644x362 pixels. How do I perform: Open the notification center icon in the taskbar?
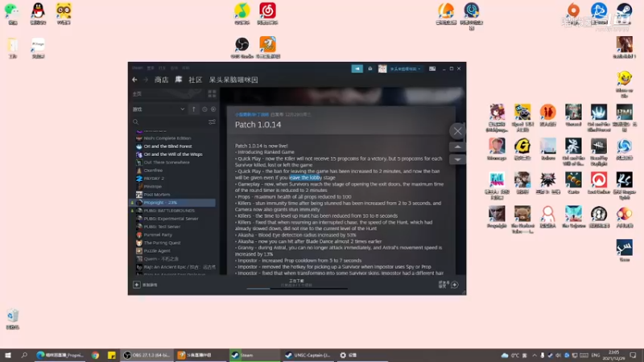633,356
